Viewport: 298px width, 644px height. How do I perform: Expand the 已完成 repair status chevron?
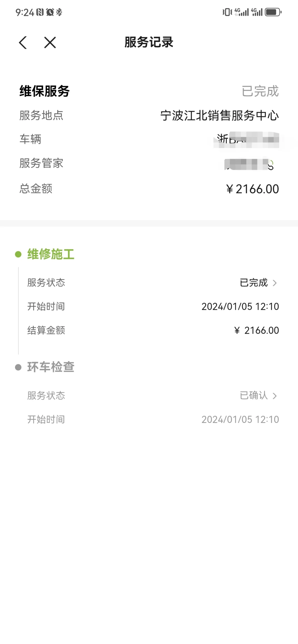tap(275, 283)
